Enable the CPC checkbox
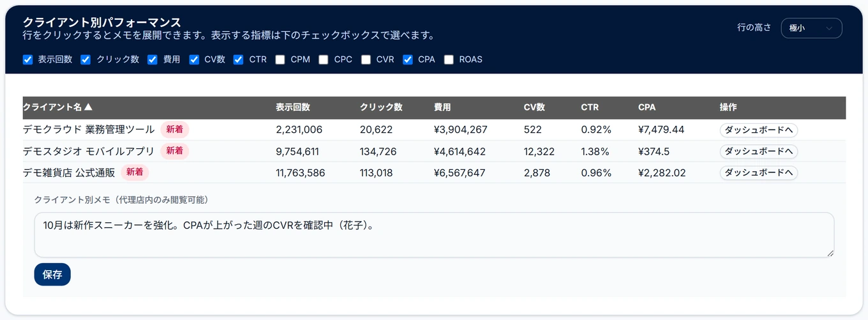 (324, 59)
